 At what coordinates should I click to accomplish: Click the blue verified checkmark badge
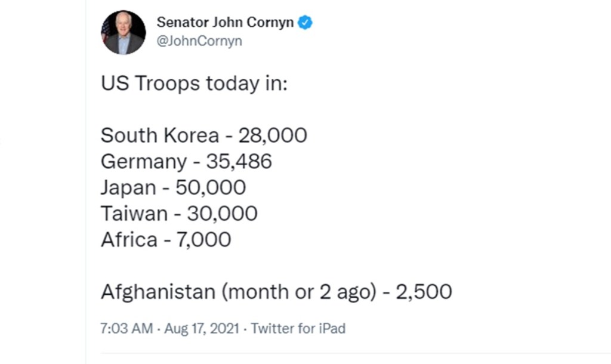(306, 23)
